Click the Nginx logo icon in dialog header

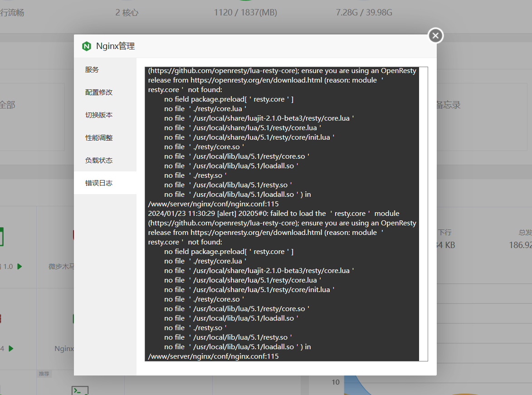click(87, 46)
